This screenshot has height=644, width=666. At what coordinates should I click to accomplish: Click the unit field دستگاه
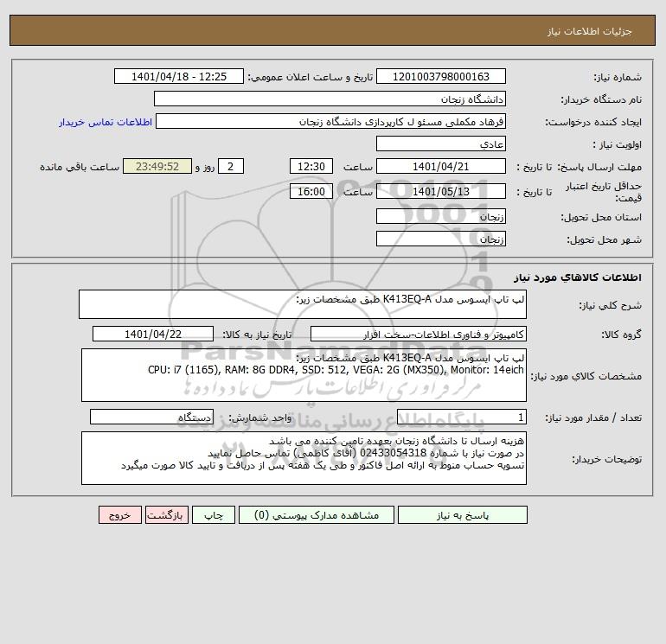click(x=151, y=417)
